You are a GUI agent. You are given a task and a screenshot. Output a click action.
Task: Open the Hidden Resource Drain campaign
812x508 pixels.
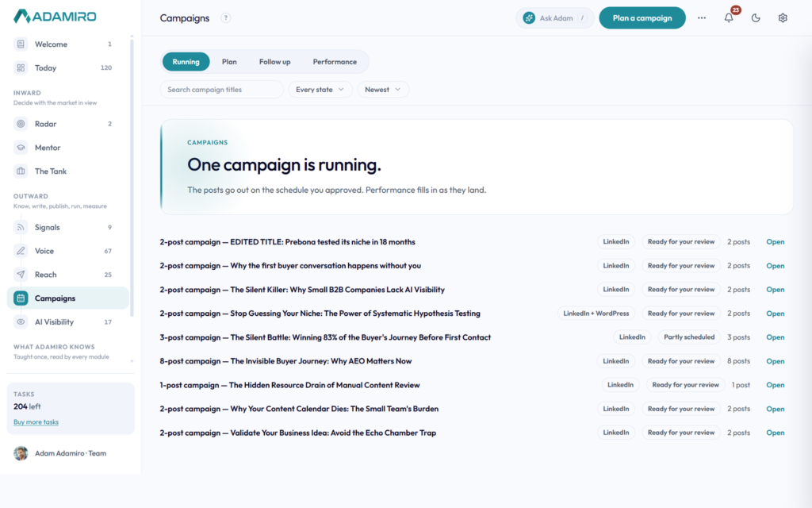(x=776, y=385)
